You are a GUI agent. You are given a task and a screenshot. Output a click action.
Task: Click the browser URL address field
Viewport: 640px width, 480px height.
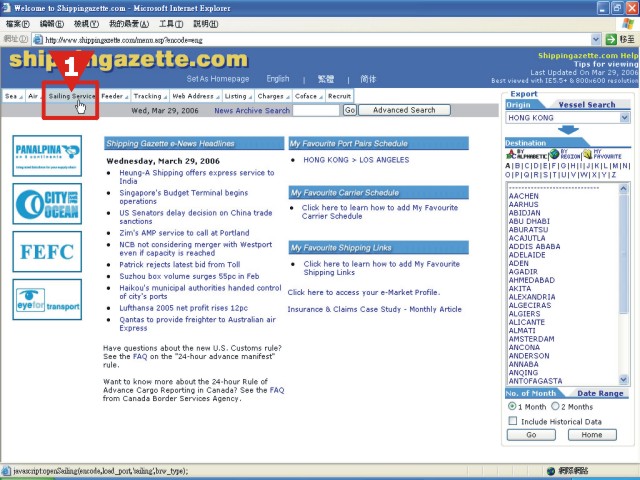point(316,40)
